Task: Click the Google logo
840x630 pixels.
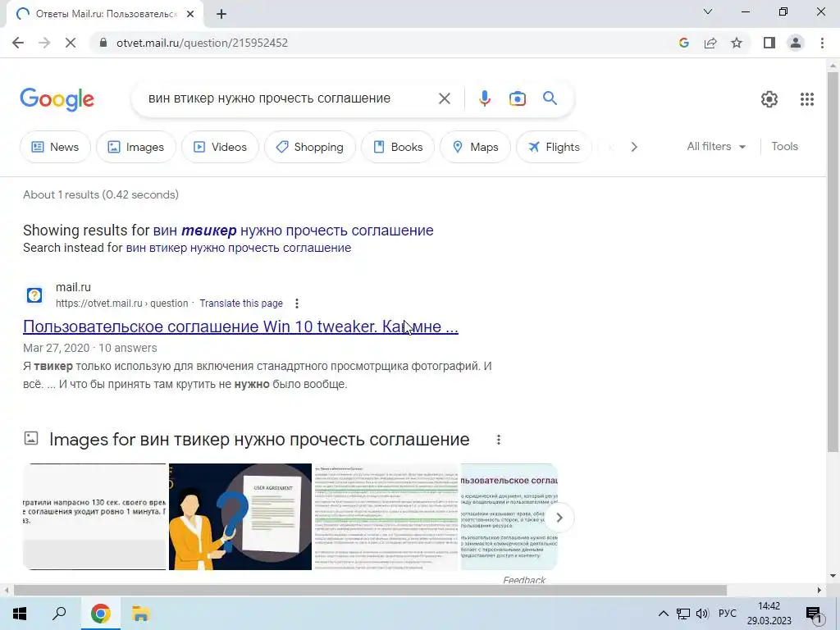Action: point(57,99)
